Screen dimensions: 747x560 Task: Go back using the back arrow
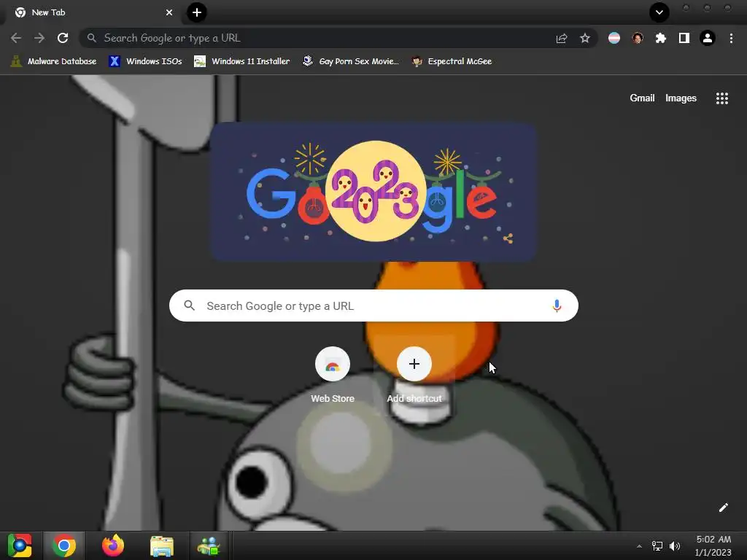[16, 38]
